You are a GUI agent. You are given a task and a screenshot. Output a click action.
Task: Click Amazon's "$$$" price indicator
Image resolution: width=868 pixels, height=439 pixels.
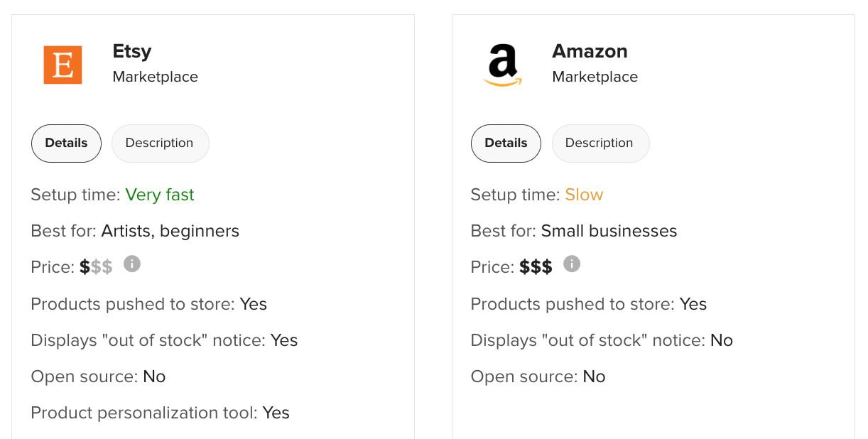[x=535, y=266]
